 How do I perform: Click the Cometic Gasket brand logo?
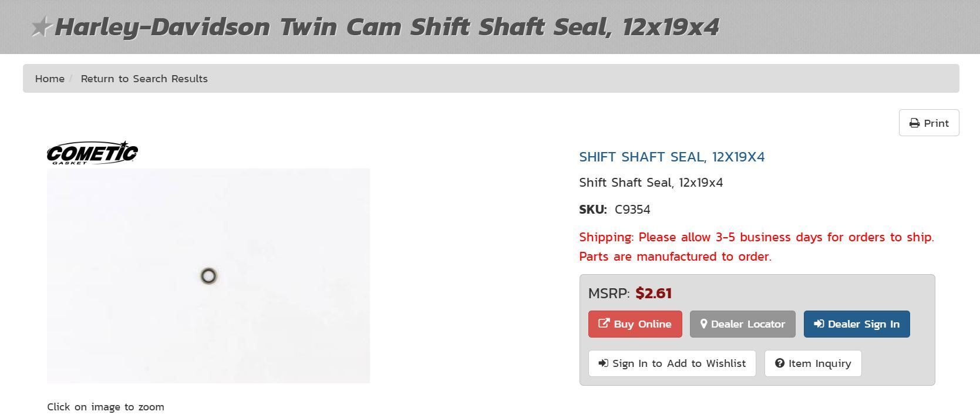[92, 153]
